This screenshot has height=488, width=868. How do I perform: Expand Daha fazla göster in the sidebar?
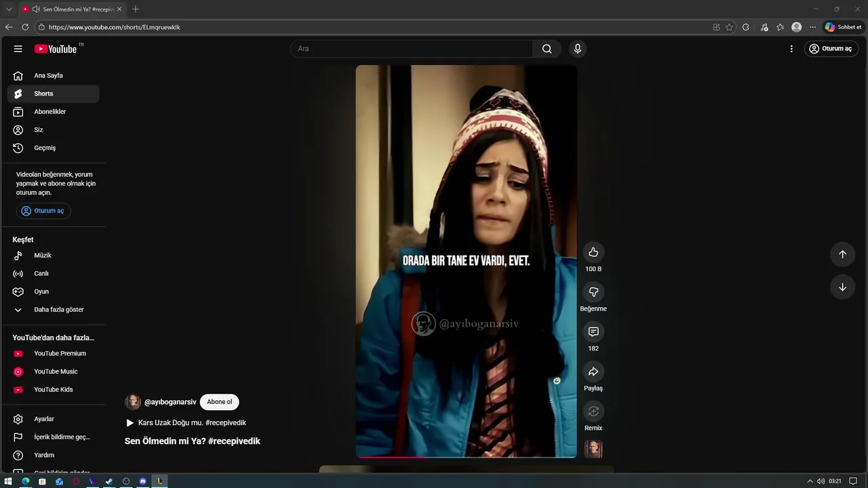[53, 310]
